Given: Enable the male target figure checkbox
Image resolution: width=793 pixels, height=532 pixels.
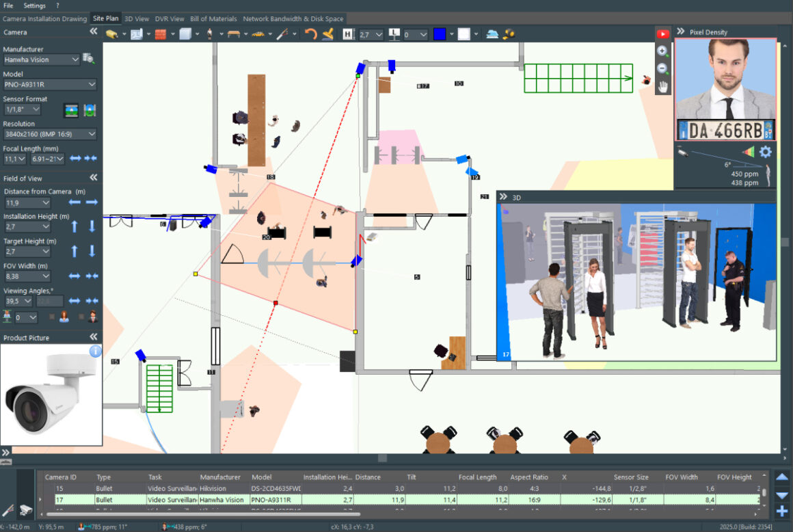Looking at the screenshot, I should pos(80,316).
